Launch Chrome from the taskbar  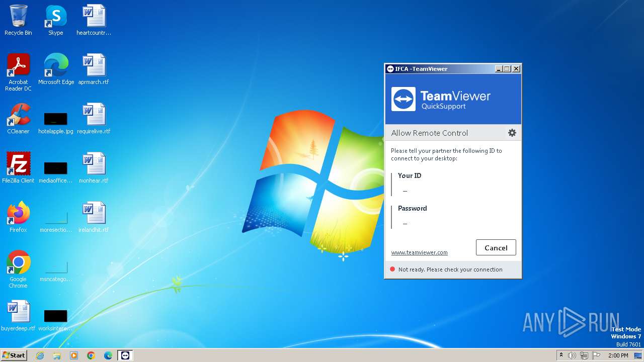pos(91,355)
